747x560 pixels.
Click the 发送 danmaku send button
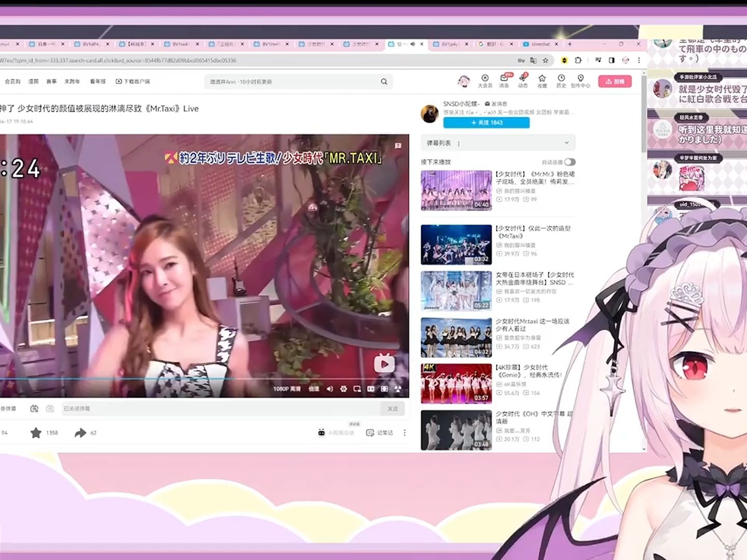point(393,409)
